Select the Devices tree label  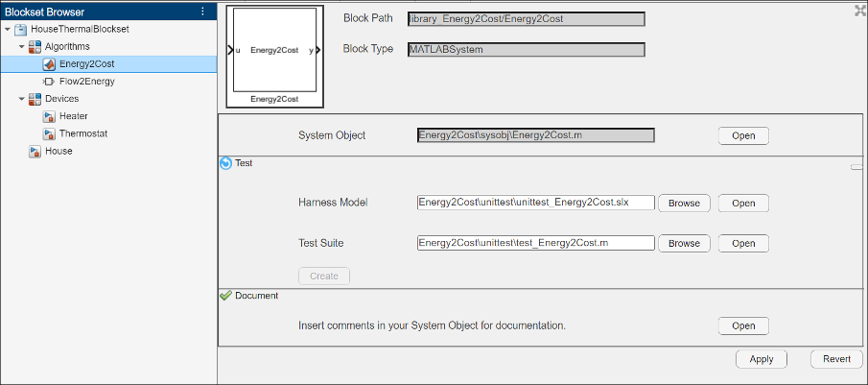(x=62, y=99)
